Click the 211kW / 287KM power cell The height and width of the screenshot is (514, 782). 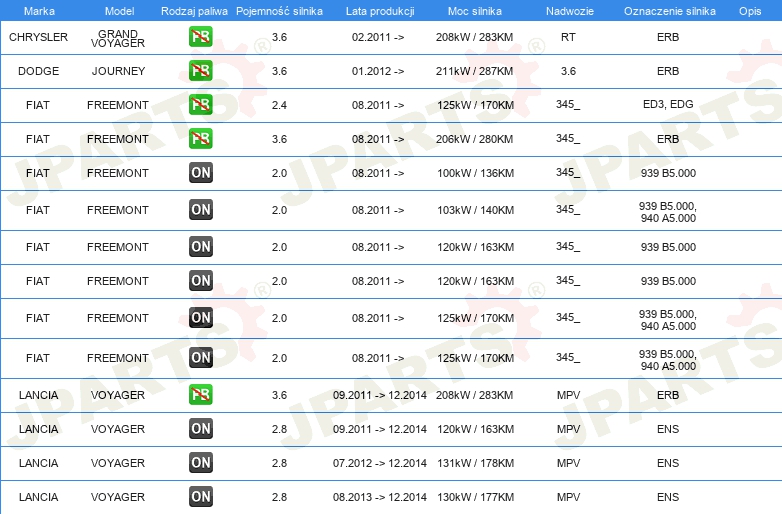474,71
